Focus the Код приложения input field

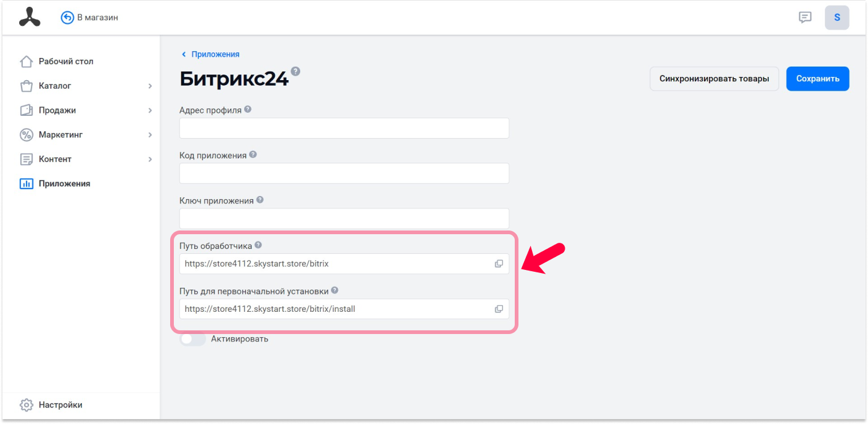tap(344, 173)
